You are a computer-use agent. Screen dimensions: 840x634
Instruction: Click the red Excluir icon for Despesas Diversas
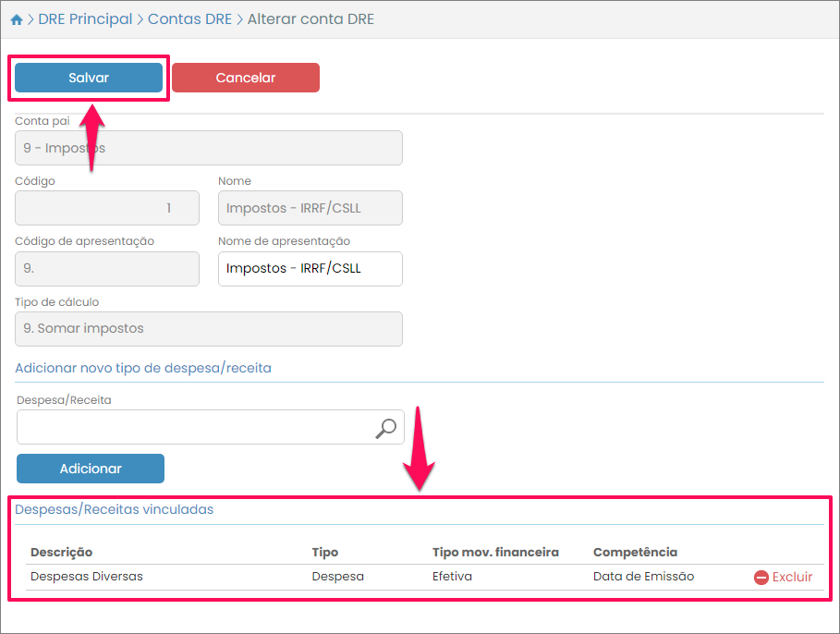(761, 577)
